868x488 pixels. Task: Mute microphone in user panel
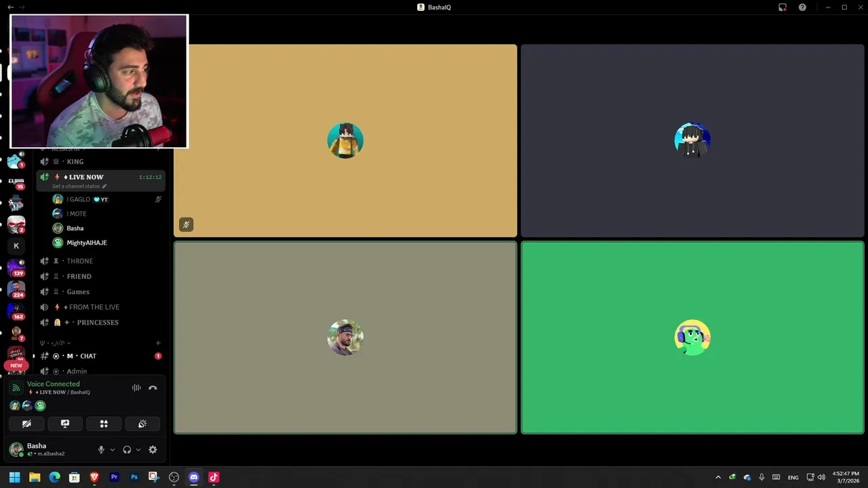tap(101, 449)
